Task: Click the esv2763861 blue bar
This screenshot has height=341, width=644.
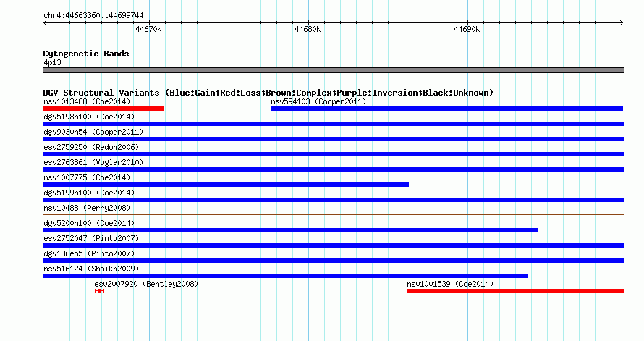Action: pos(333,169)
